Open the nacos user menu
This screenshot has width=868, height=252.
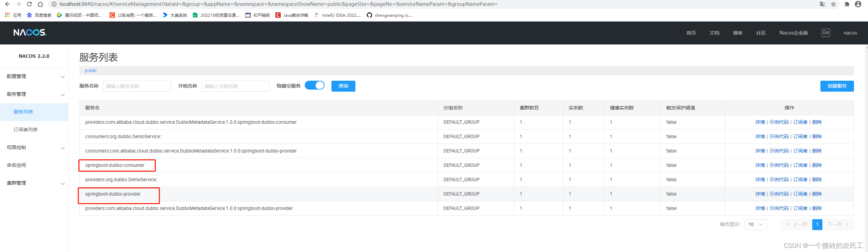coord(850,33)
